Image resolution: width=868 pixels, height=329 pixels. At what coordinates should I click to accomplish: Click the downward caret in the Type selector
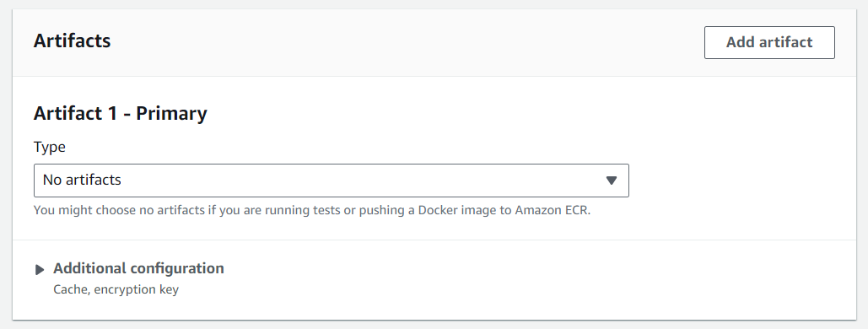coord(611,180)
